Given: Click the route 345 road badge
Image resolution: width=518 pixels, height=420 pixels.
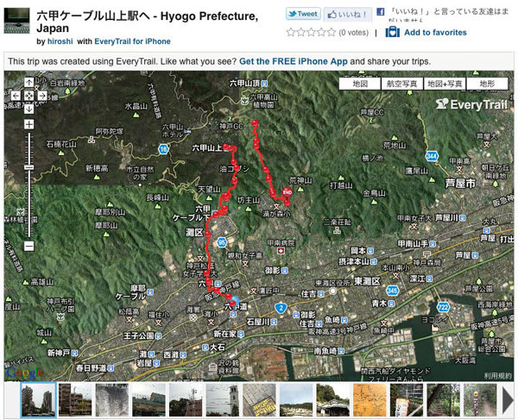Looking at the screenshot, I should point(392,291).
